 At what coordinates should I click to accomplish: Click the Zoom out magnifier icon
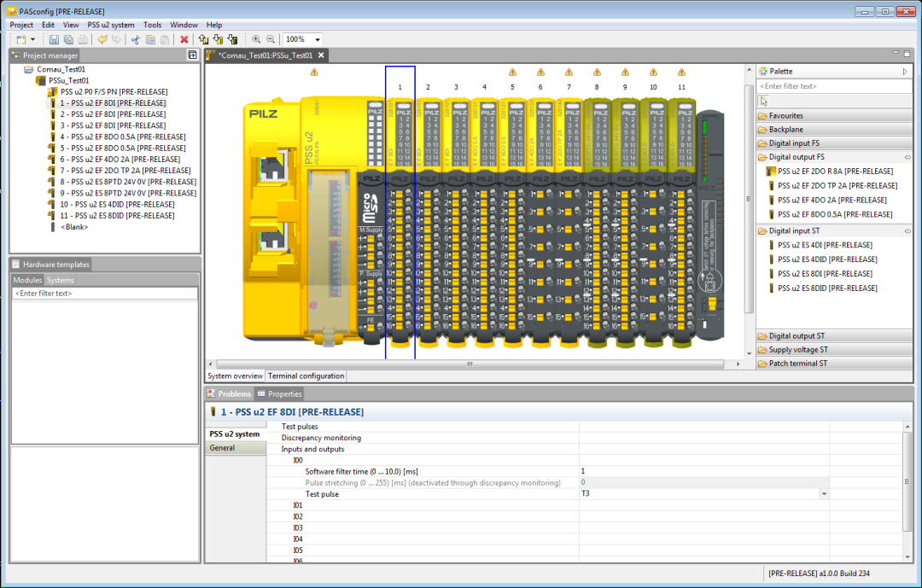[271, 39]
